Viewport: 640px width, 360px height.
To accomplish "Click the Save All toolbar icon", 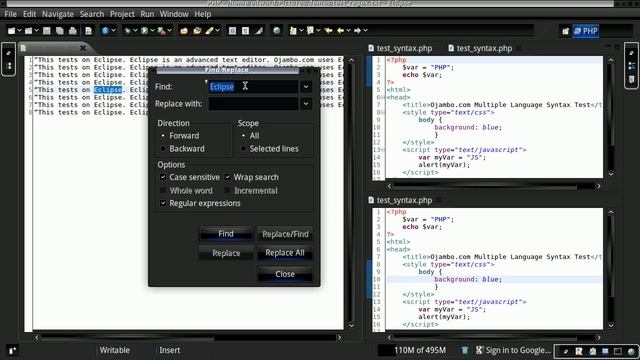I will click(60, 31).
